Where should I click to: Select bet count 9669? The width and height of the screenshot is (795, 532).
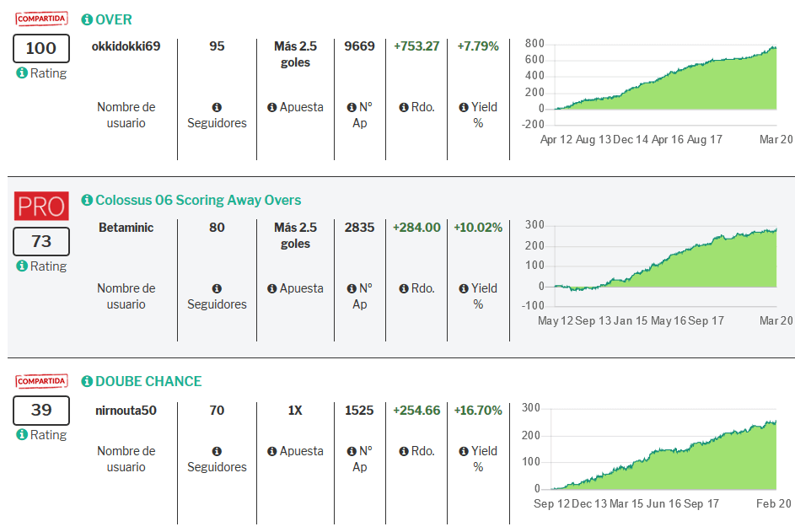point(359,46)
